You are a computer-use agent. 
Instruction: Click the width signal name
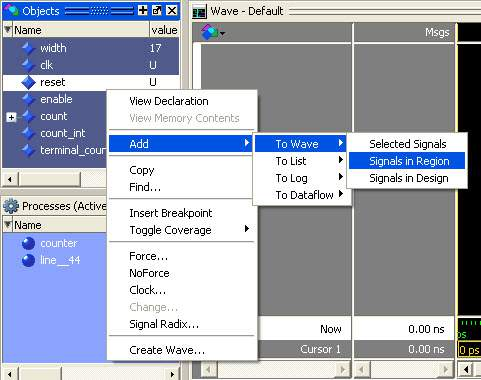point(53,48)
